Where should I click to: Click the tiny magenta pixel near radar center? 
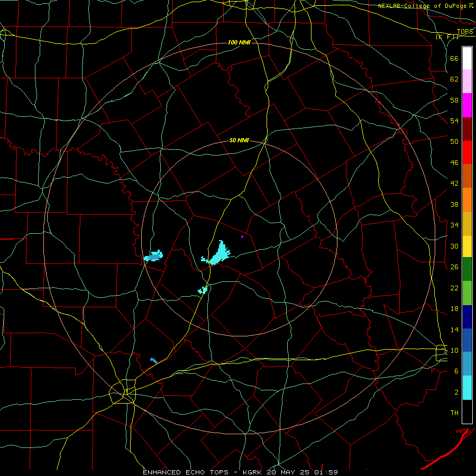pos(242,237)
